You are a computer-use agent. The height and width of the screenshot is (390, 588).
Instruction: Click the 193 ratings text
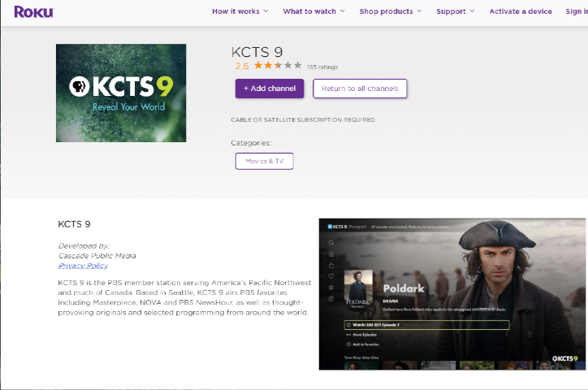(322, 67)
